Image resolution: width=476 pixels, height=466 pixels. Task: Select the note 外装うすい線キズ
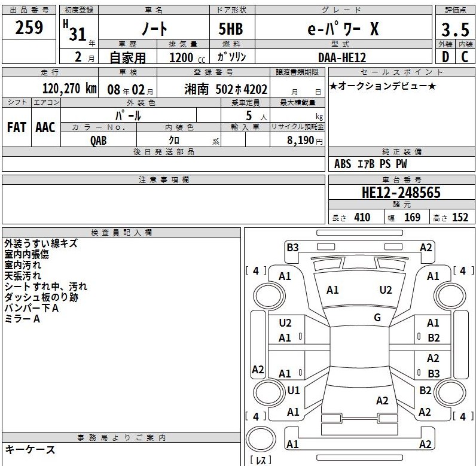(x=41, y=243)
